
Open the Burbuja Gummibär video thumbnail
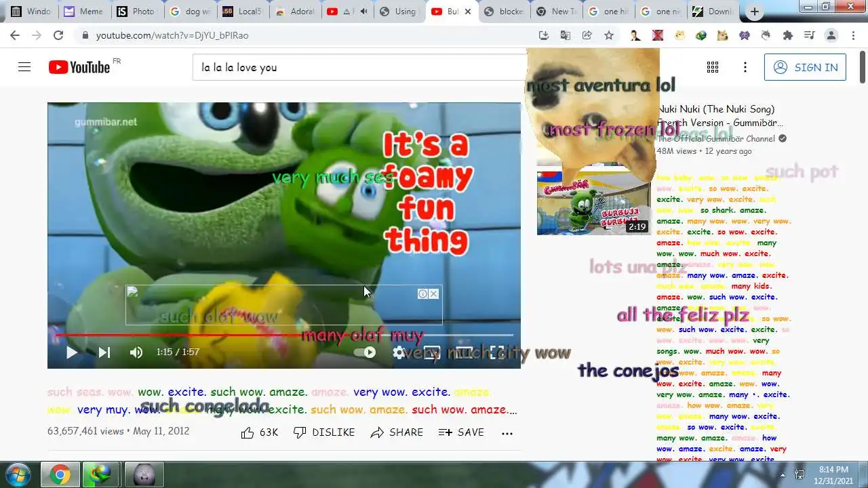(x=594, y=203)
